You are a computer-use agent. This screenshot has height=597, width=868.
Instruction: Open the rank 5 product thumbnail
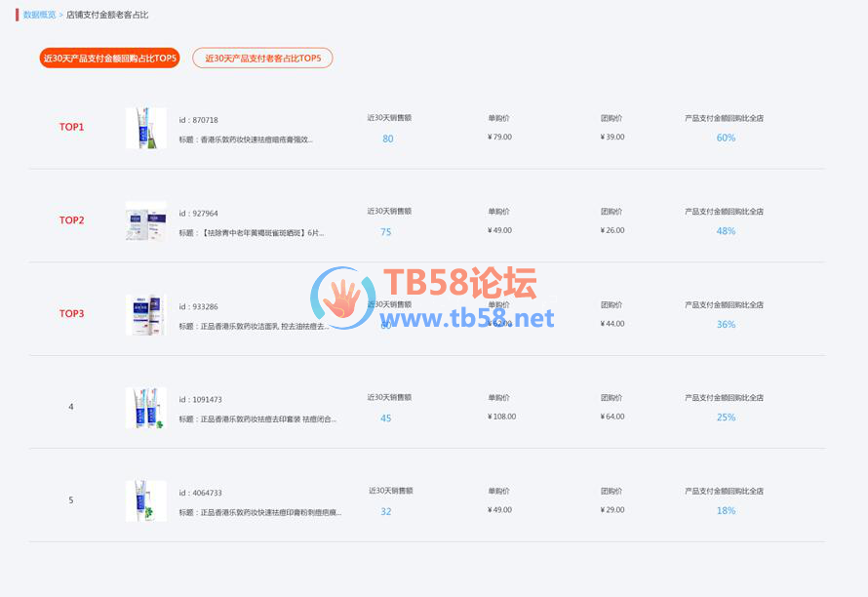tap(146, 500)
